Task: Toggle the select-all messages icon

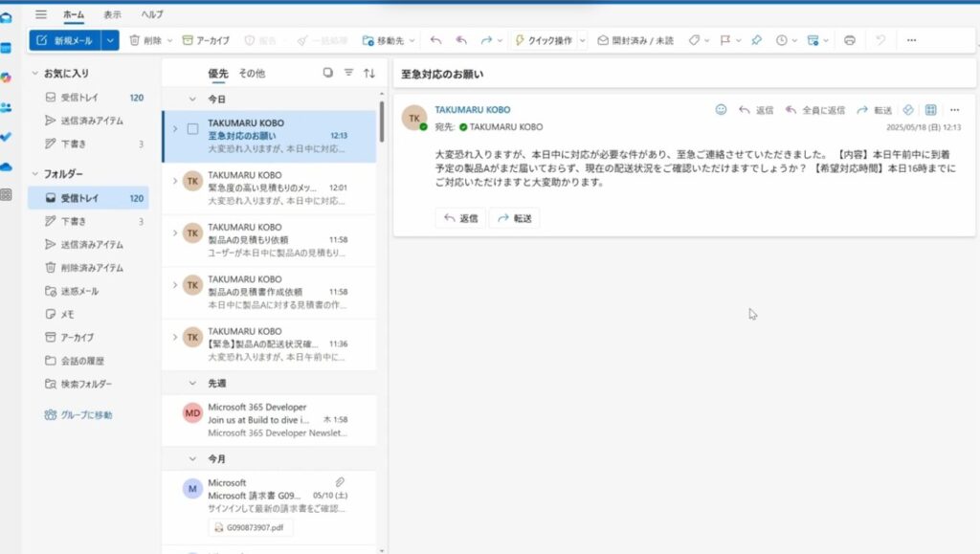Action: point(327,73)
